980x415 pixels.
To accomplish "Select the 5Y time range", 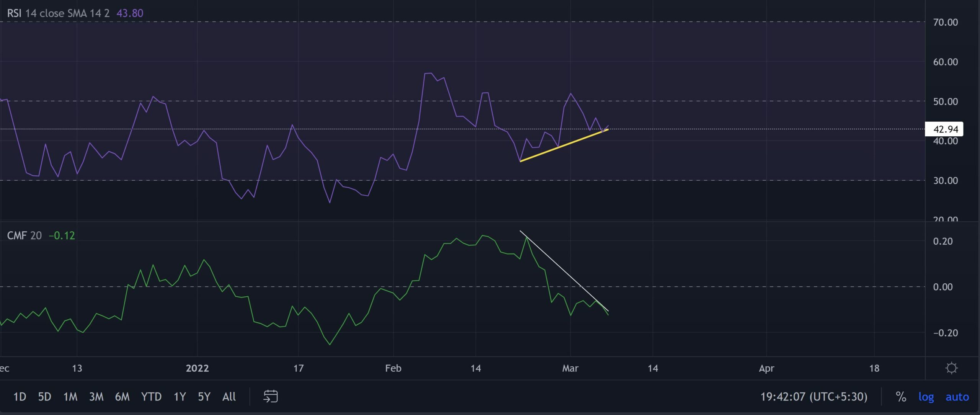I will (x=204, y=397).
